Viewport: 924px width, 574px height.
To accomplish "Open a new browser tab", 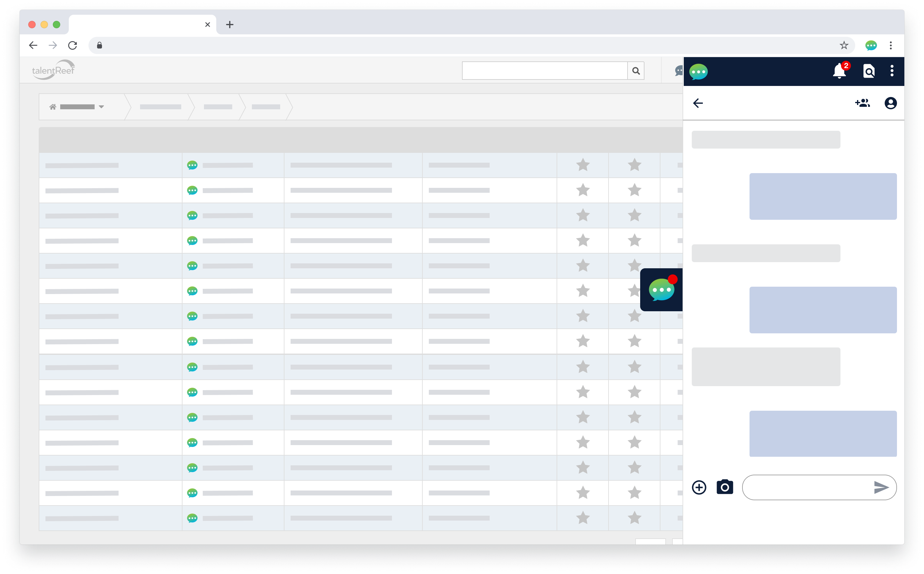I will pyautogui.click(x=229, y=25).
